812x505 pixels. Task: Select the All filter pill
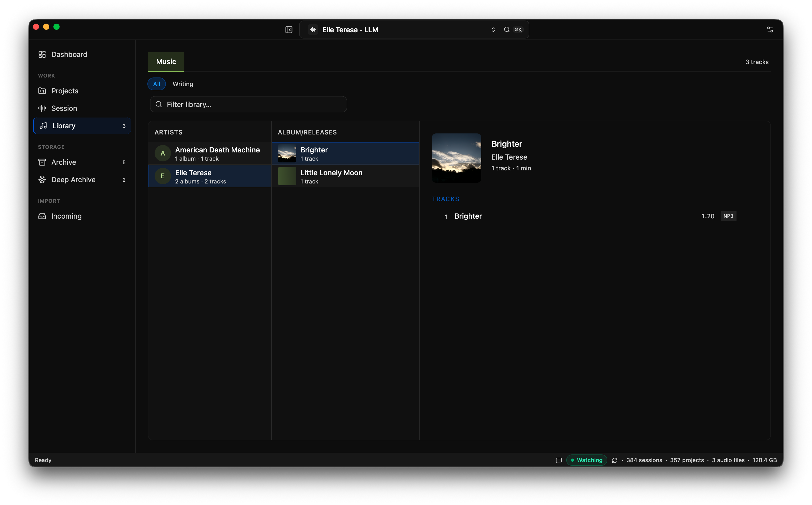[156, 84]
